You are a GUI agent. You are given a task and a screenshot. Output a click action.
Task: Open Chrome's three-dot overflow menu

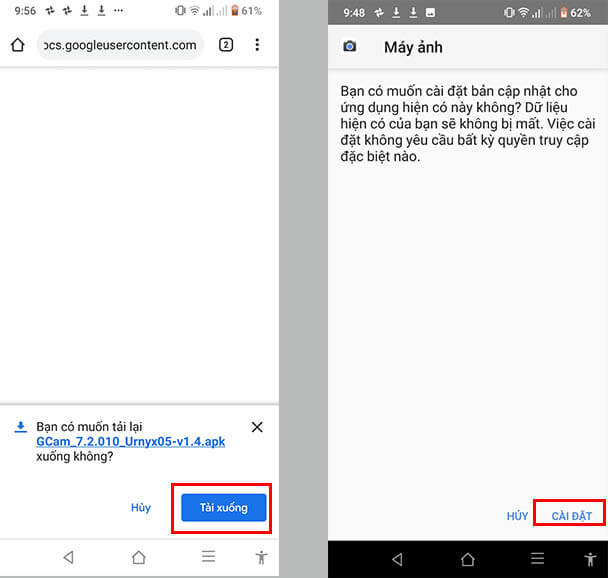pos(257,45)
